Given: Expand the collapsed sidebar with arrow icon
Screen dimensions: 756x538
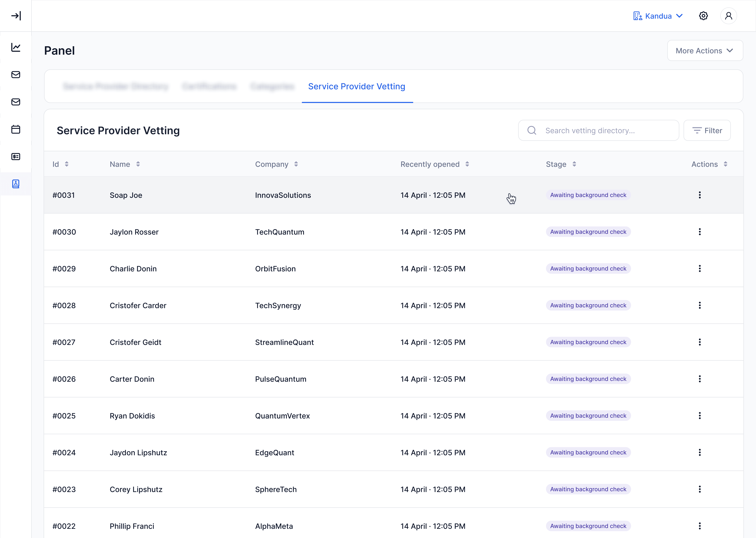Looking at the screenshot, I should [x=16, y=16].
